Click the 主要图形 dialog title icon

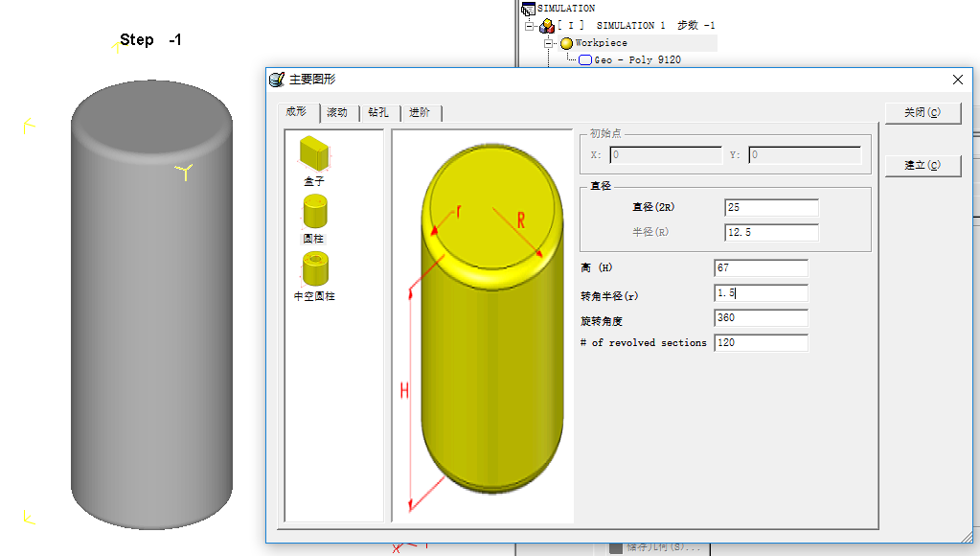pos(277,80)
